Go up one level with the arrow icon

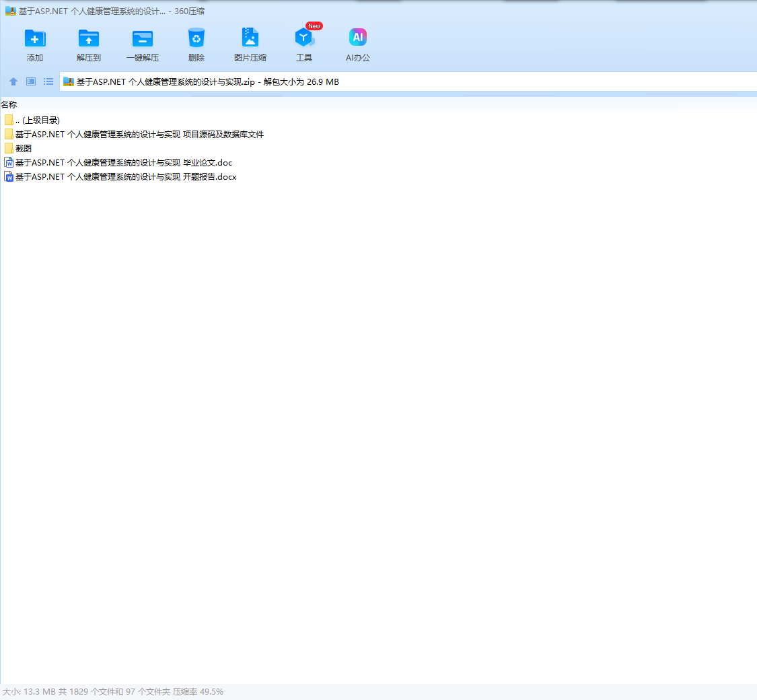pos(13,81)
